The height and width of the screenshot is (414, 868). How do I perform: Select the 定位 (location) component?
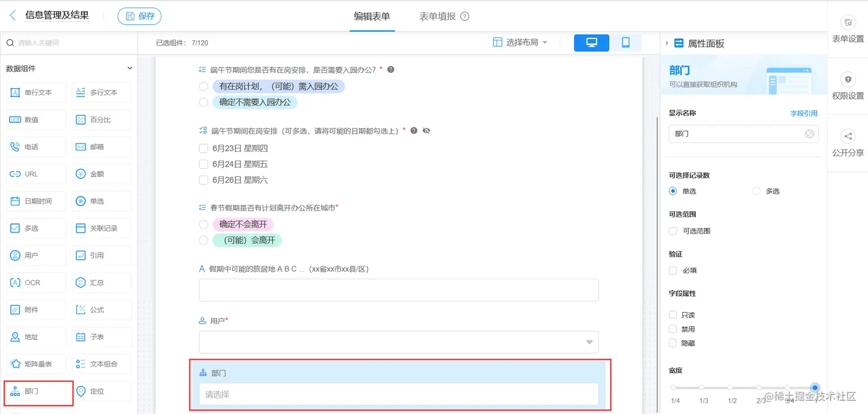coord(101,390)
